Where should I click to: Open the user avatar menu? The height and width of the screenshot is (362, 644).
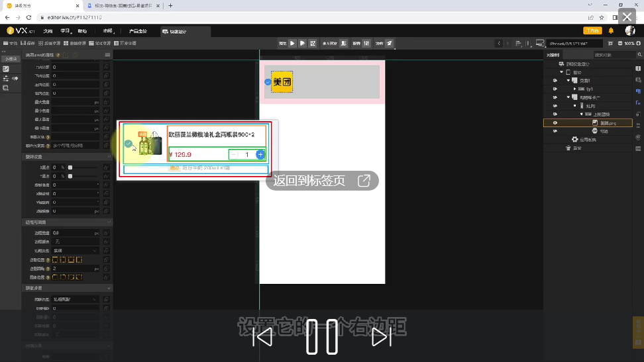(630, 31)
